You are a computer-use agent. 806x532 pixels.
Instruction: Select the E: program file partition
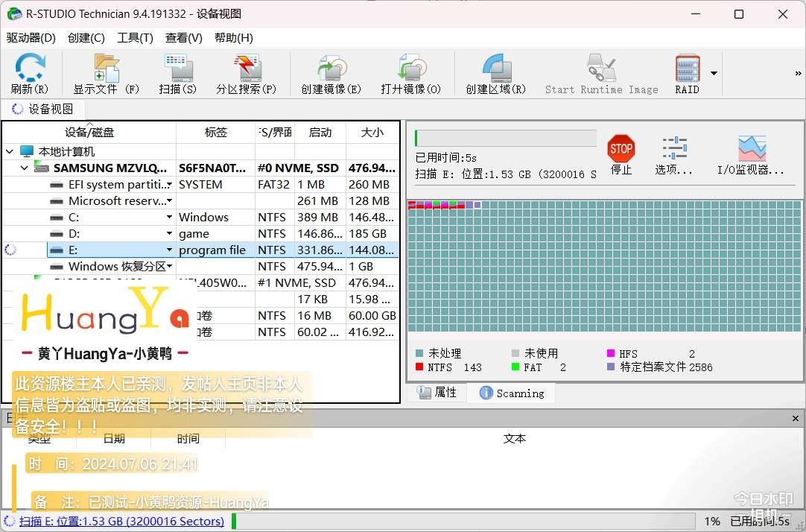point(200,250)
